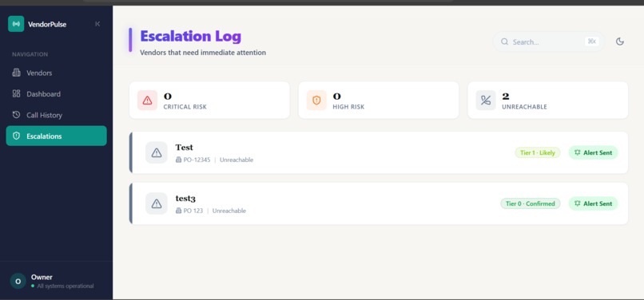Click the Escalation Log heading

[x=191, y=36]
